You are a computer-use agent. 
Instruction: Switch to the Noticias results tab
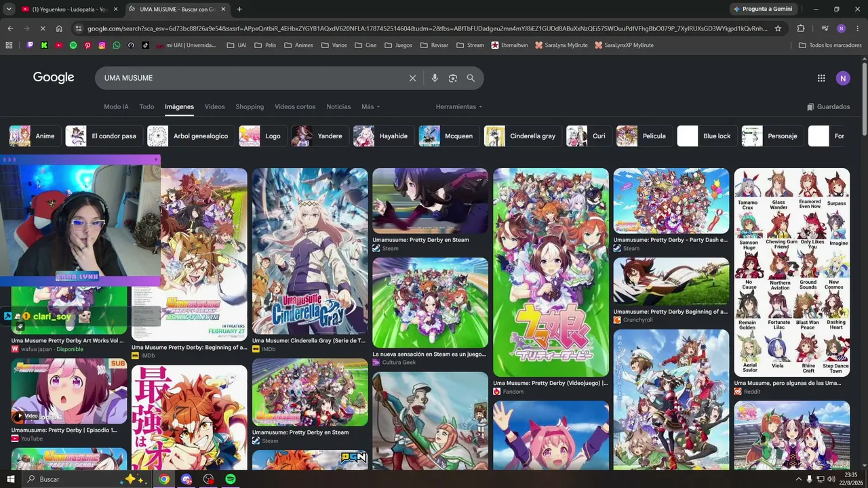pyautogui.click(x=338, y=106)
